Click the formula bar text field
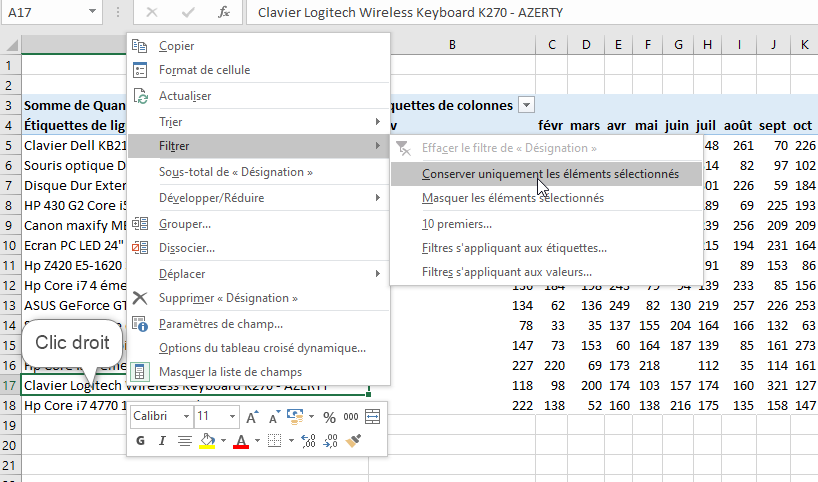The image size is (818, 482). 532,12
